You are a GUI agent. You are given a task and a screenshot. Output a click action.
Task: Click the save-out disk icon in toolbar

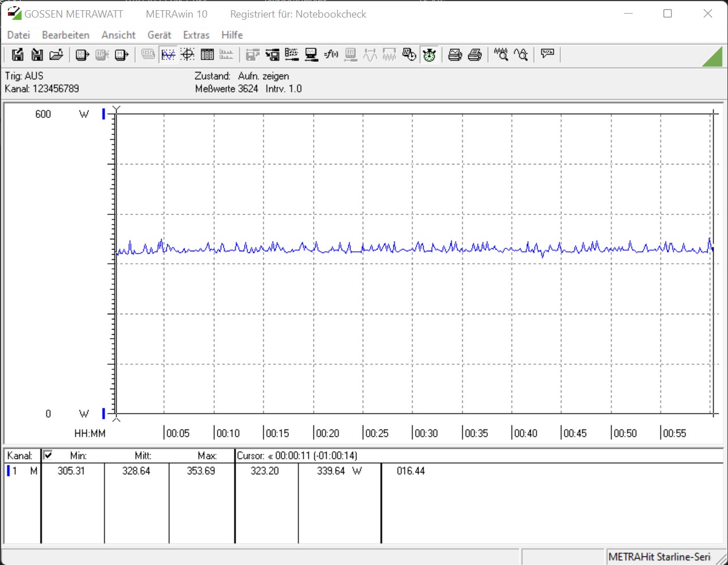click(18, 54)
